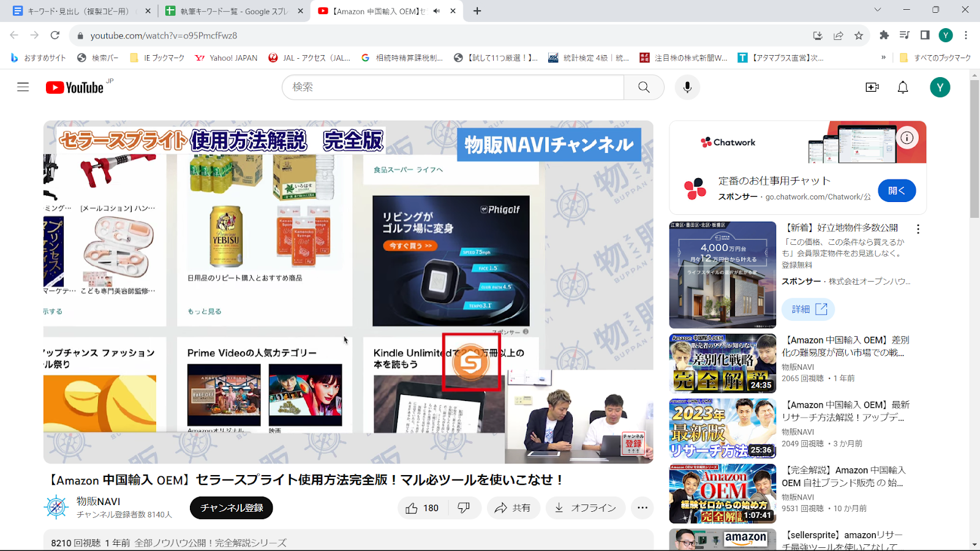Open the YouTube account avatar menu
The height and width of the screenshot is (551, 980).
click(940, 87)
